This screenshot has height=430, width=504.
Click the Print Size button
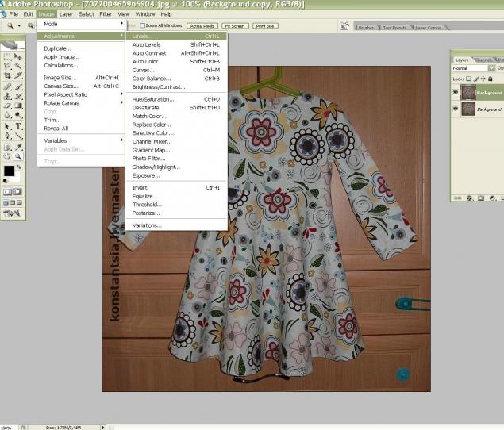265,25
